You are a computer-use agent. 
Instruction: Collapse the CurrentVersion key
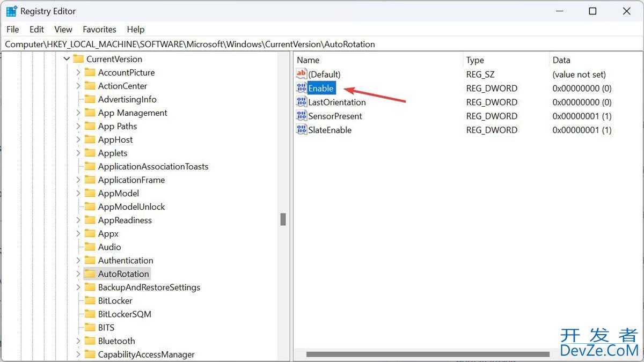coord(67,59)
